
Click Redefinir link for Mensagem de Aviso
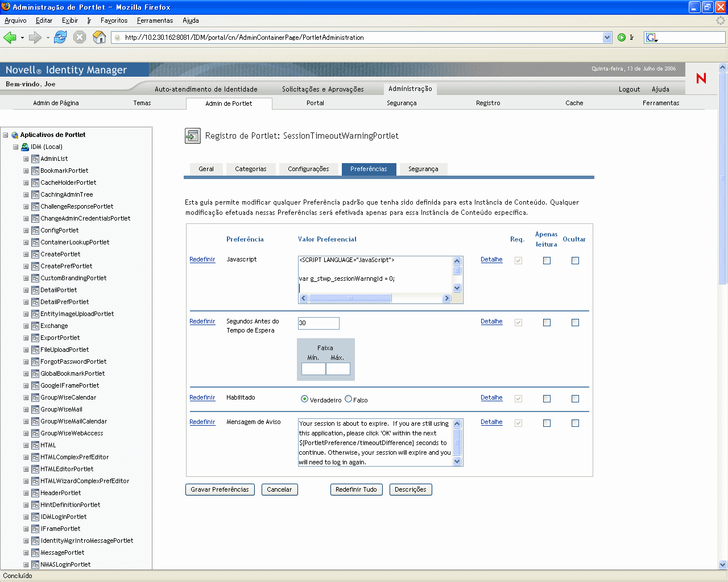[x=202, y=422]
